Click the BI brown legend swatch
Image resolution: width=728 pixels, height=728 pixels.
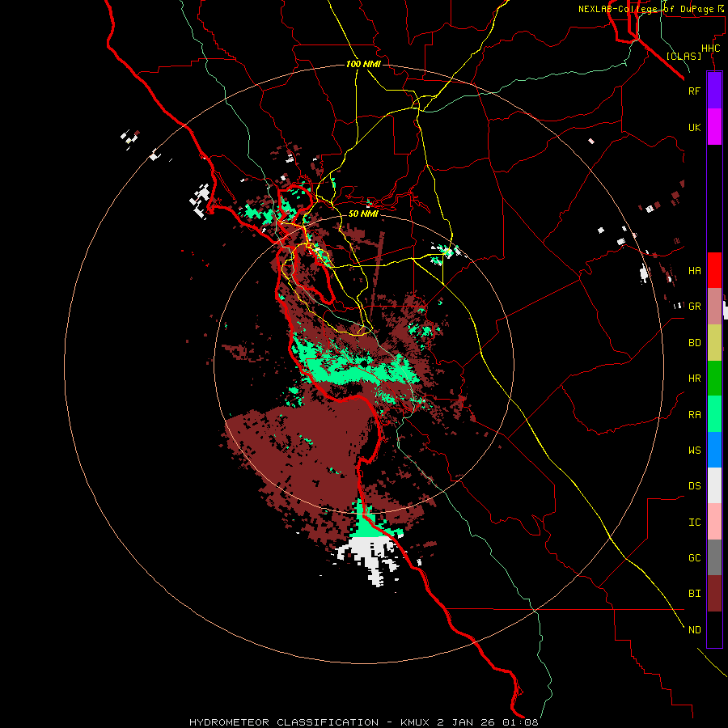click(714, 594)
